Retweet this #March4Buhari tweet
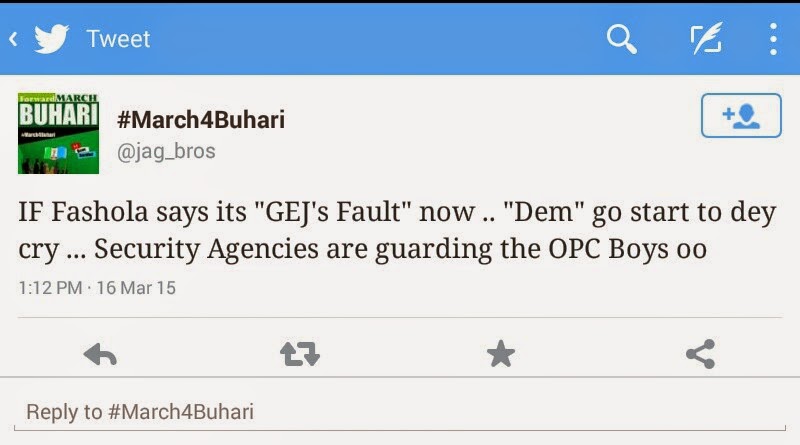Image resolution: width=800 pixels, height=445 pixels. [x=300, y=353]
